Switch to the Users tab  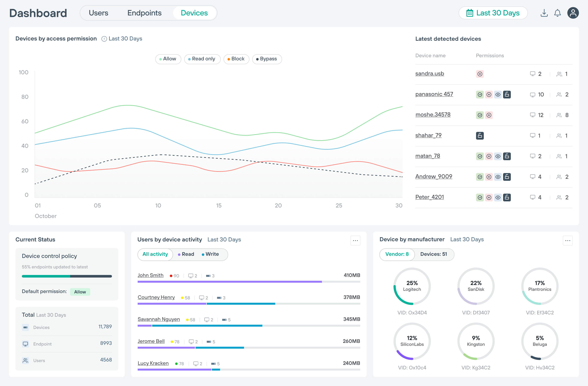point(98,13)
